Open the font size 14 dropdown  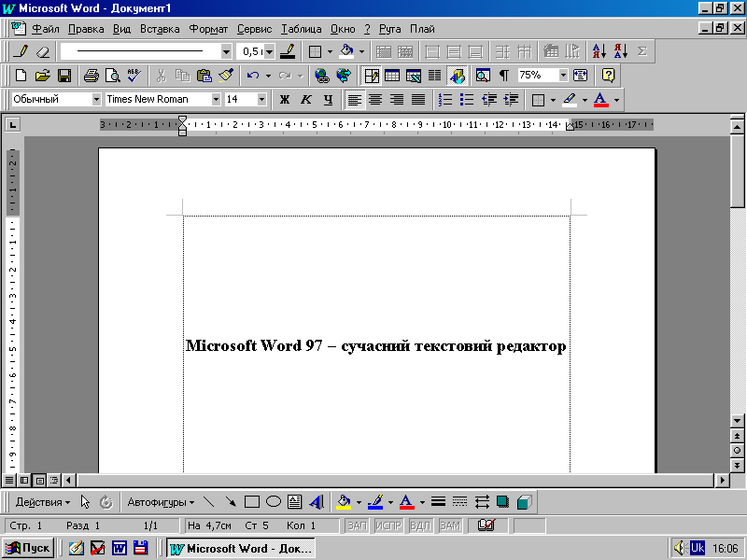pos(261,100)
